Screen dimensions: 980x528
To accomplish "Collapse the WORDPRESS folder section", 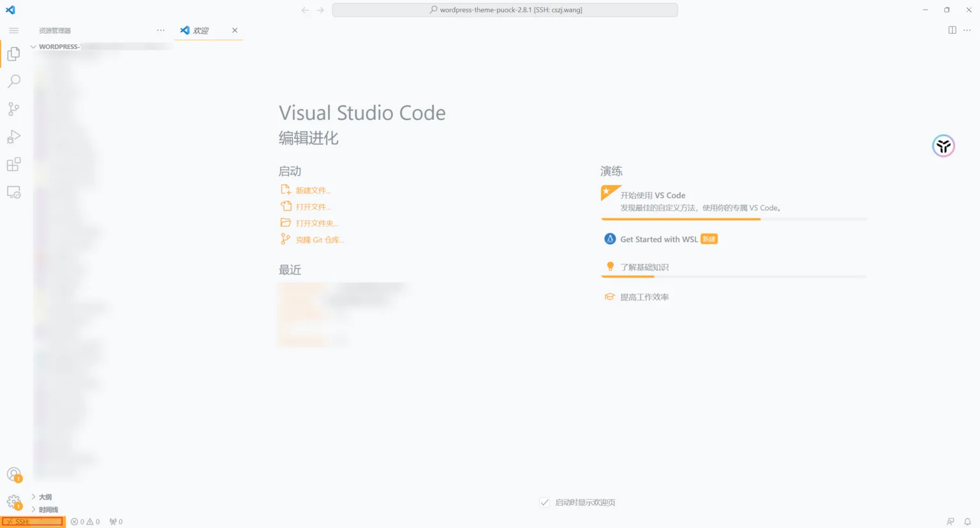I will point(34,47).
